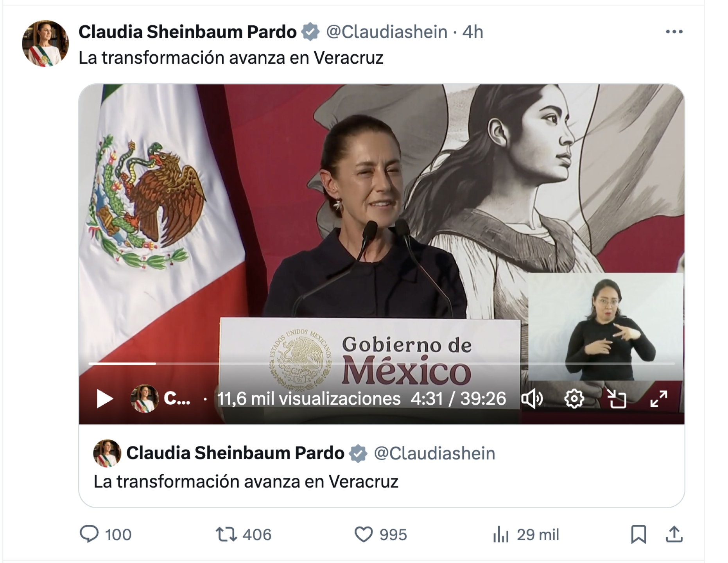Click the small avatar in video controls
Image resolution: width=728 pixels, height=563 pixels.
144,399
